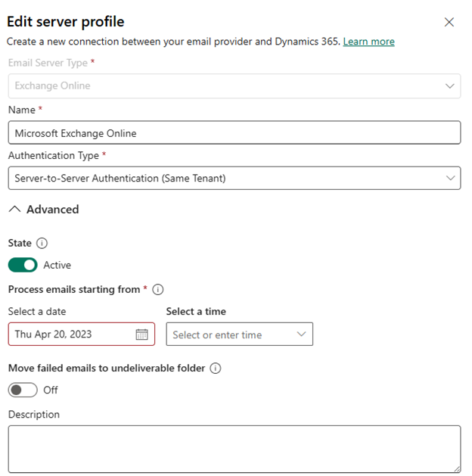This screenshot has height=476, width=472.
Task: Click the State info icon
Action: (42, 244)
